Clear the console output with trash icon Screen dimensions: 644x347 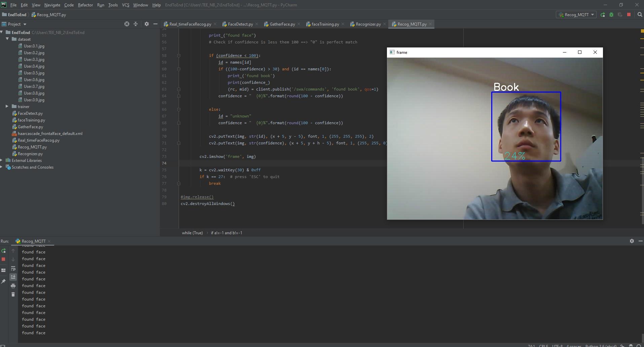click(x=13, y=294)
